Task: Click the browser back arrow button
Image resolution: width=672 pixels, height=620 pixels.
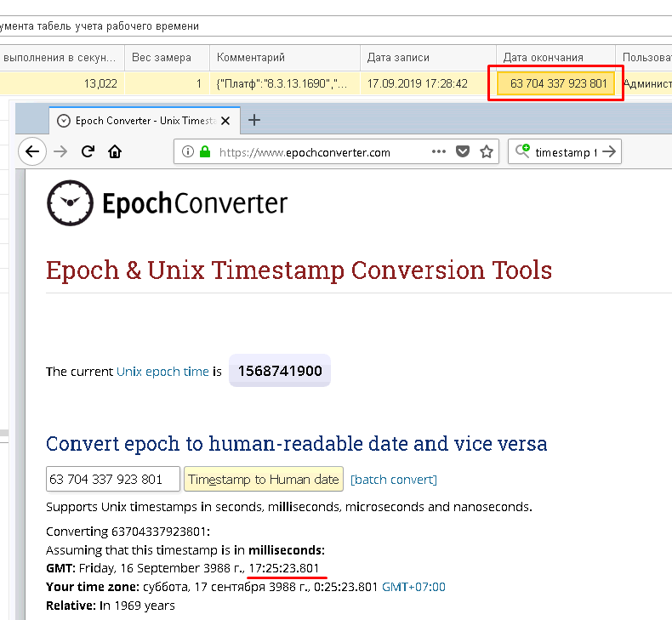Action: tap(32, 152)
